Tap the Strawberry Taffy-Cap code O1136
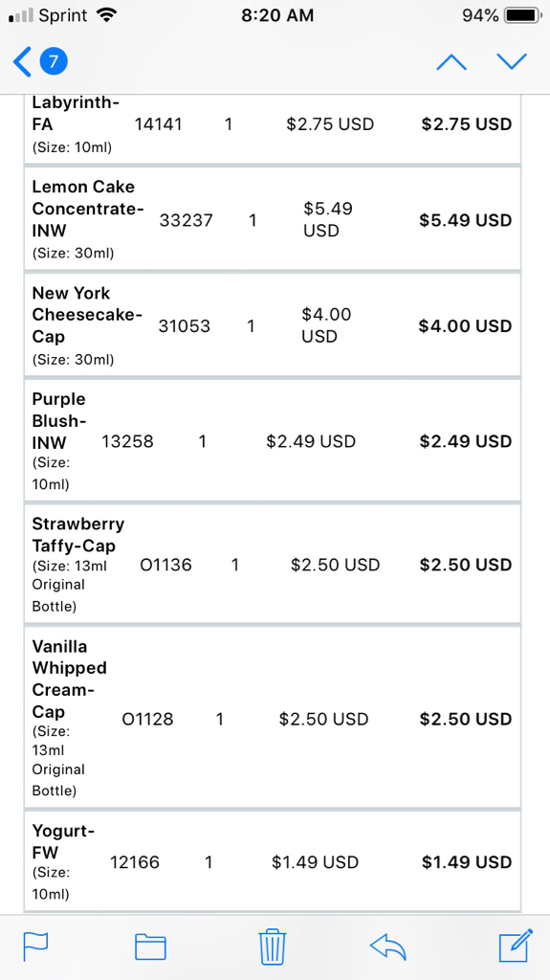Screen dimensions: 550x980 coord(166,565)
